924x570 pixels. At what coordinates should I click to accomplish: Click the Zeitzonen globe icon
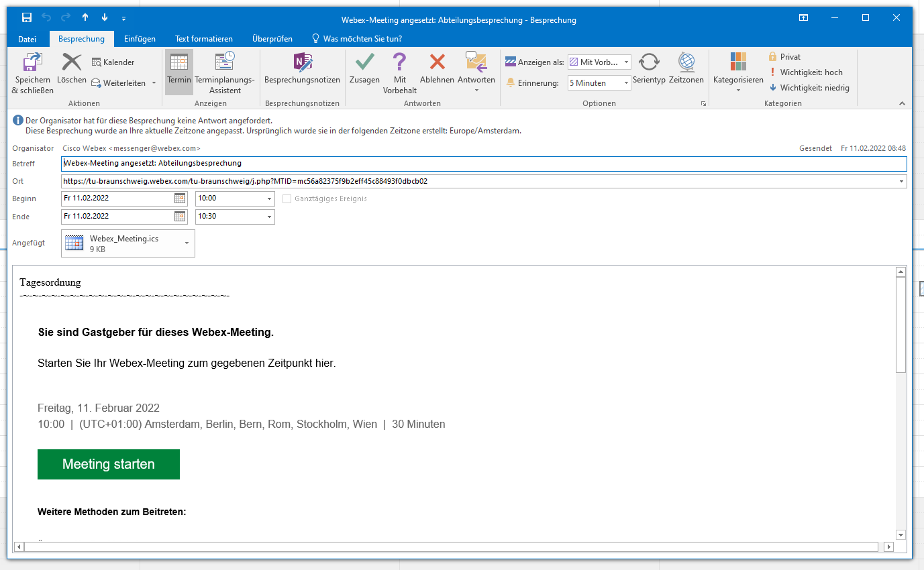pos(686,69)
